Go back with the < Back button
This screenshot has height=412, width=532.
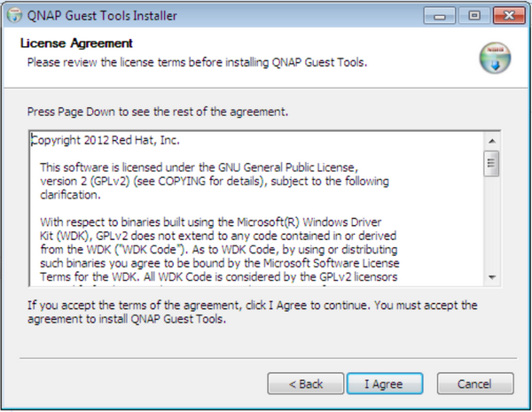click(306, 384)
